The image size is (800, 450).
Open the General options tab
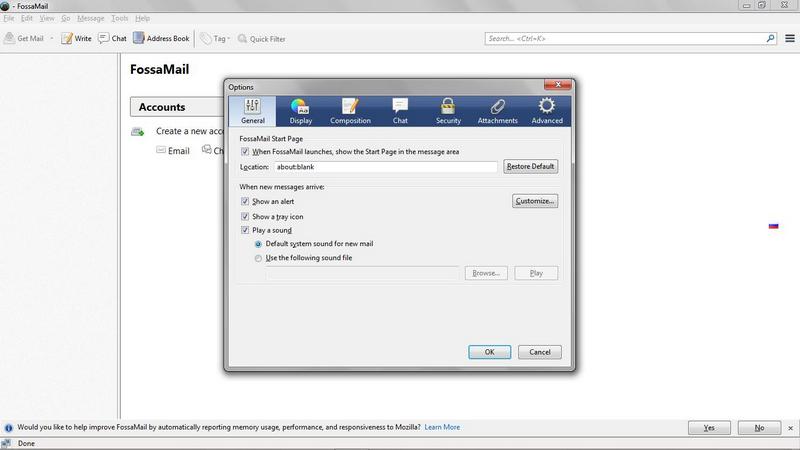[x=253, y=111]
